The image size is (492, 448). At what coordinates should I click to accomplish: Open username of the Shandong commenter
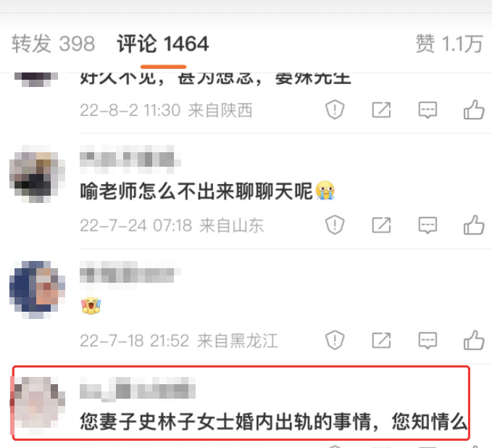pos(130,159)
